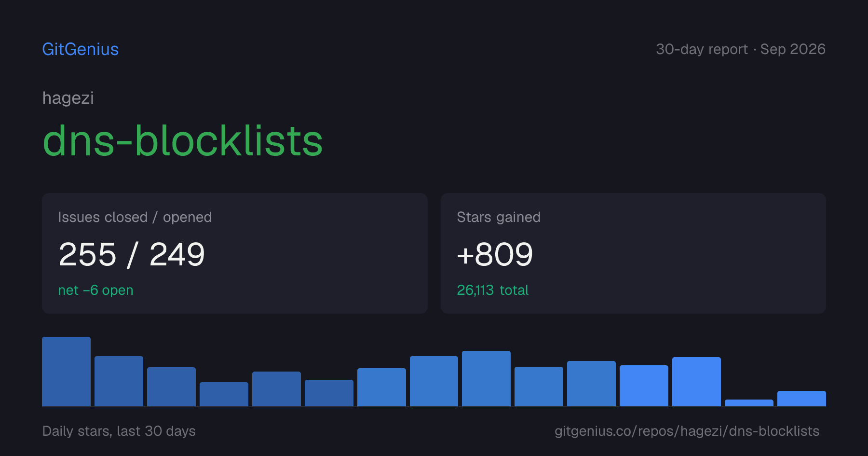Click the 255 / 249 issues figure
The height and width of the screenshot is (456, 868).
pyautogui.click(x=132, y=254)
